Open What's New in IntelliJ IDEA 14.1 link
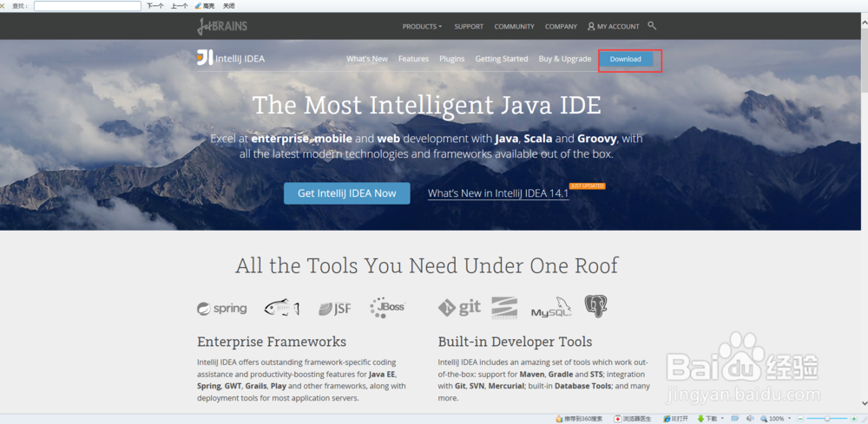This screenshot has width=868, height=424. coord(498,193)
